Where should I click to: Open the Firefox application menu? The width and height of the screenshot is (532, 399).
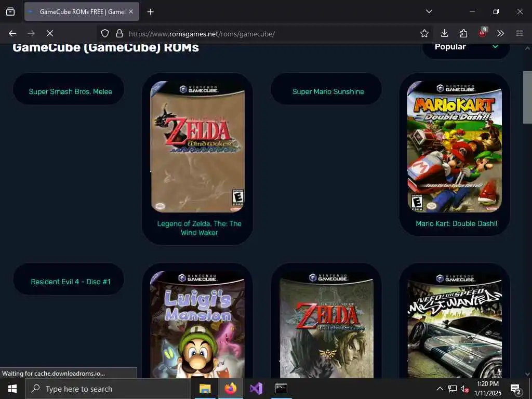(x=520, y=33)
